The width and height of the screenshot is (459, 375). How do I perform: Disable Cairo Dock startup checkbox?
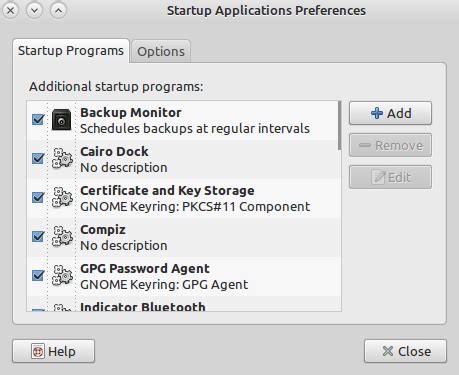click(38, 158)
